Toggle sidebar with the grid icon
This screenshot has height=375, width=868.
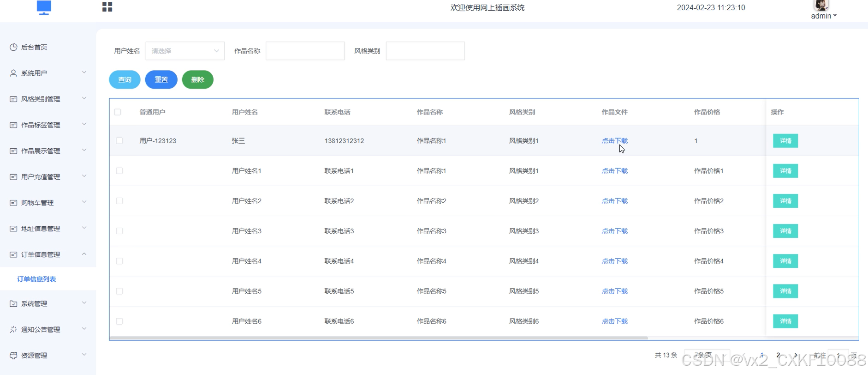tap(107, 7)
